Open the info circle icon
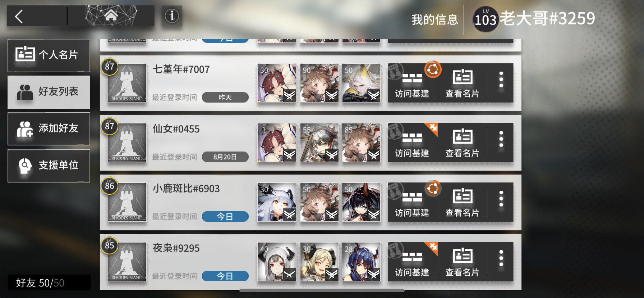This screenshot has height=298, width=644. pyautogui.click(x=172, y=16)
